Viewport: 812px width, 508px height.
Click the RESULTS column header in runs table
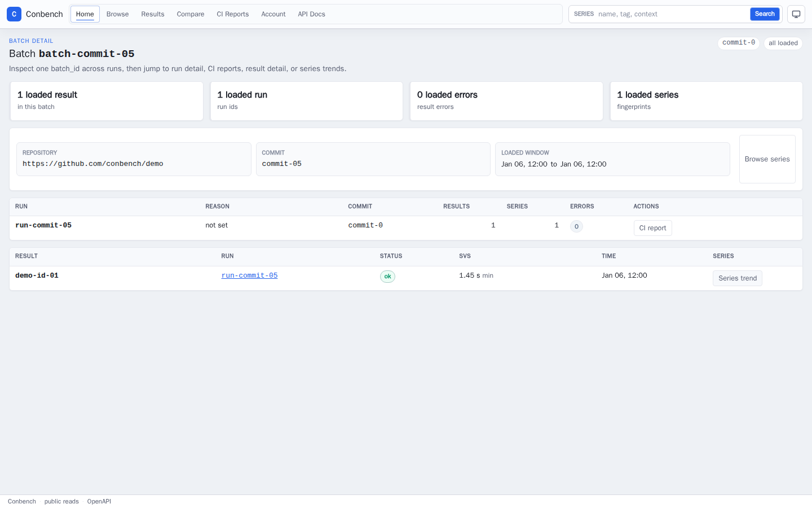tap(456, 207)
